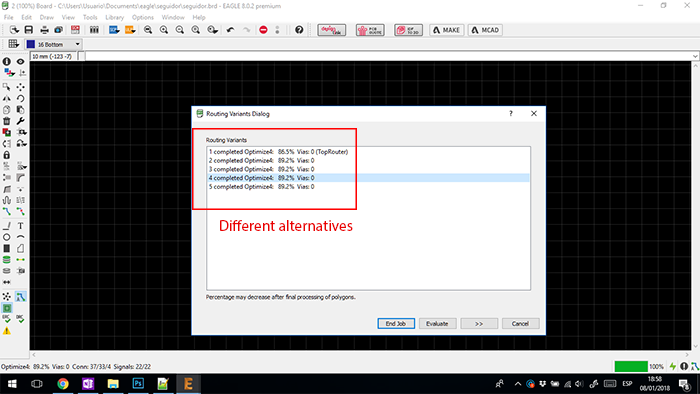Select the Ripup tool
Image resolution: width=700 pixels, height=394 pixels.
click(21, 212)
